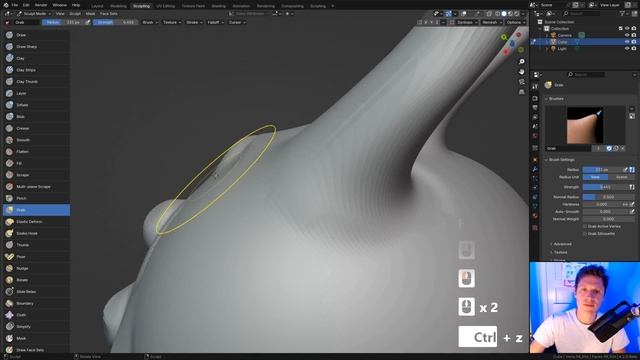The height and width of the screenshot is (360, 640).
Task: Open the Dyntopo dropdown
Action: pos(467,22)
